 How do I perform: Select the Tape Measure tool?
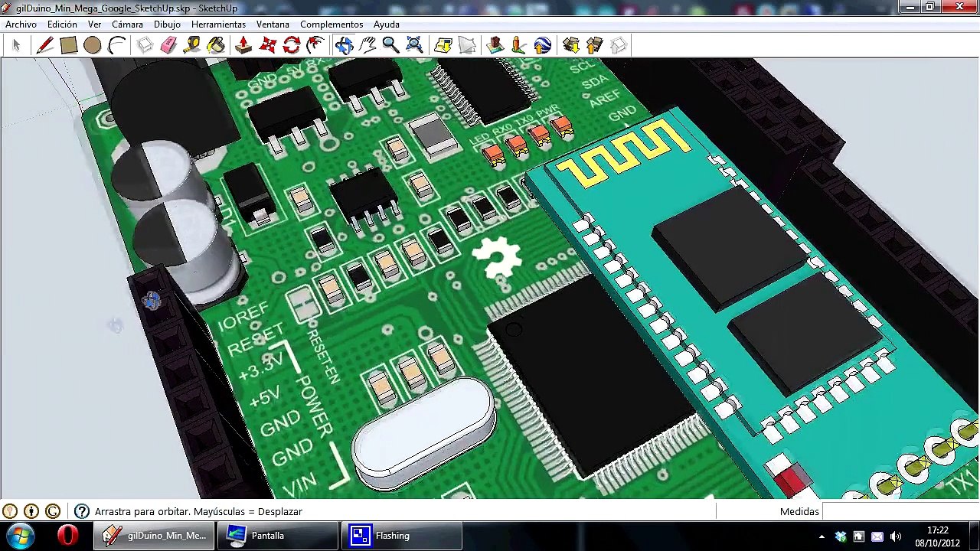(192, 45)
